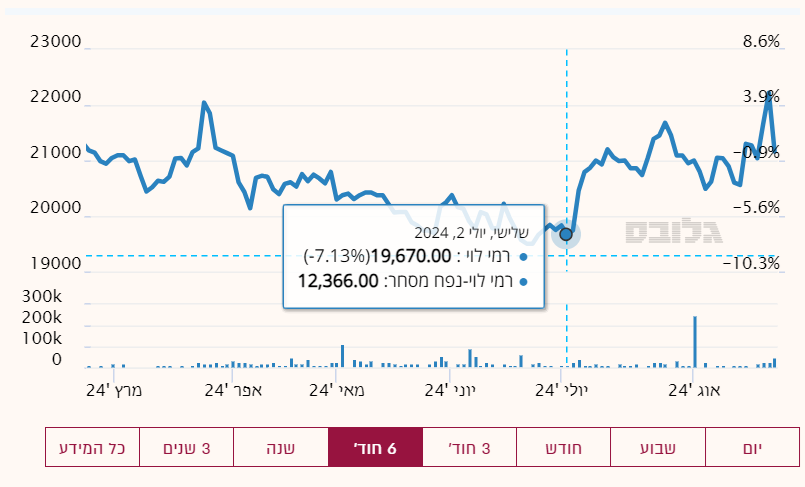Click the tallest volume bar in August
The width and height of the screenshot is (805, 487).
(694, 342)
